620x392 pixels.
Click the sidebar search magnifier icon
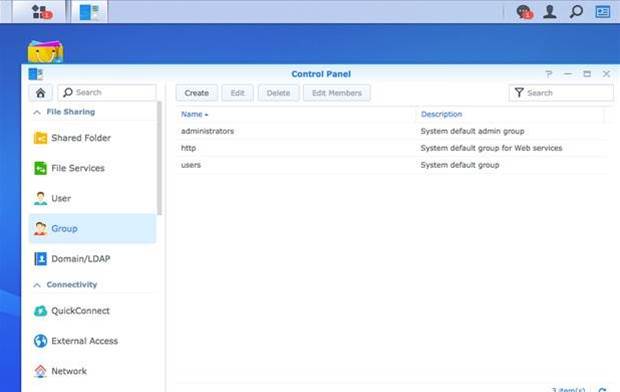pyautogui.click(x=68, y=92)
